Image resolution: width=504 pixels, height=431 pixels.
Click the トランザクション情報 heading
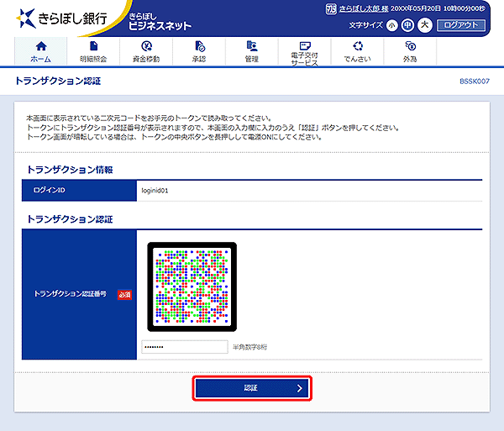pyautogui.click(x=70, y=170)
